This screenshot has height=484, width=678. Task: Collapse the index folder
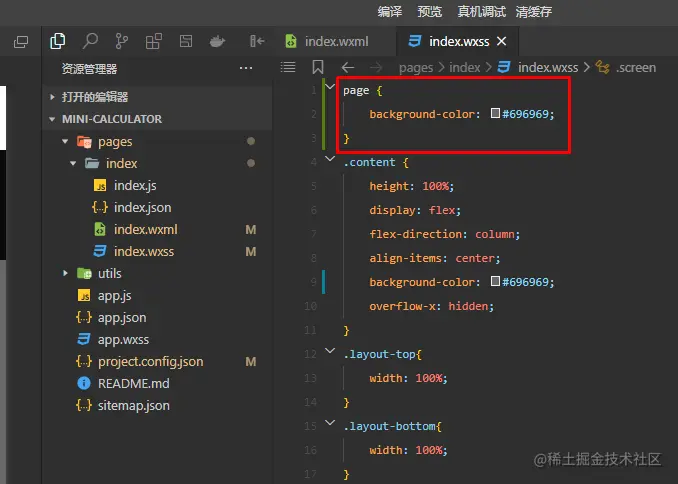(73, 163)
